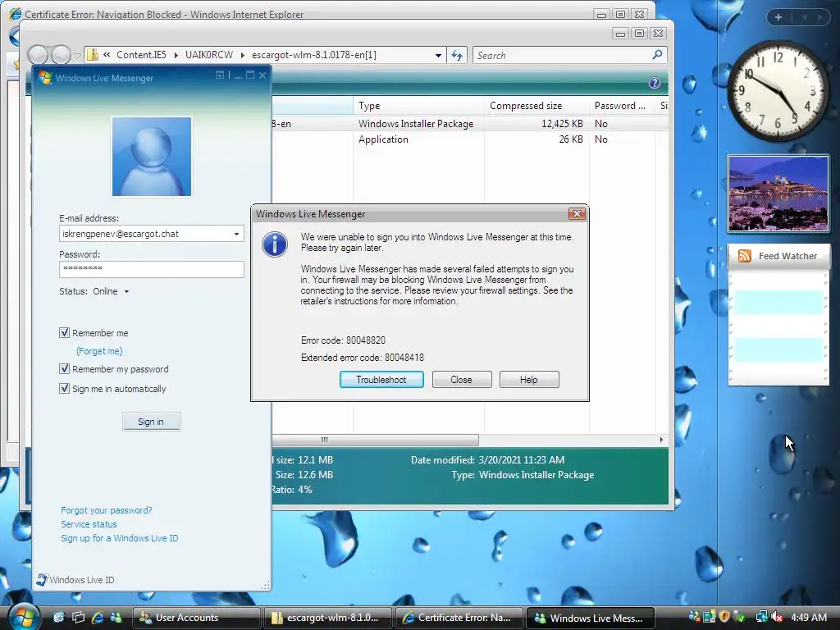Click the horizontal scrollbar right arrow
The image size is (840, 630).
pyautogui.click(x=662, y=440)
